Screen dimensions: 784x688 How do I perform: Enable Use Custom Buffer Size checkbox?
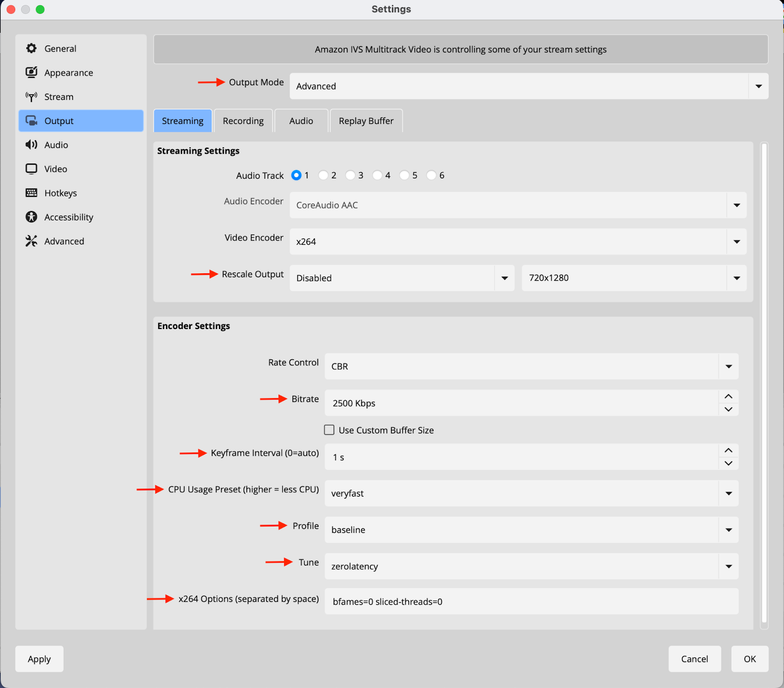tap(329, 430)
